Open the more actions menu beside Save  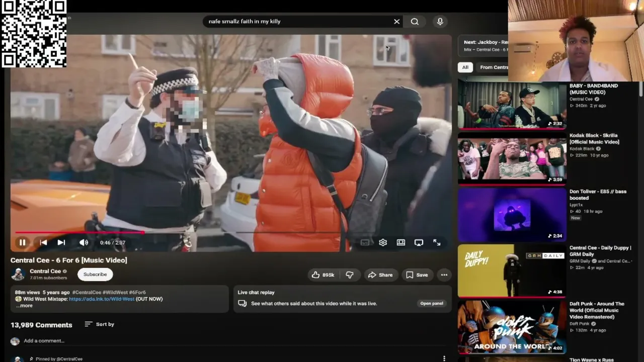pyautogui.click(x=444, y=275)
